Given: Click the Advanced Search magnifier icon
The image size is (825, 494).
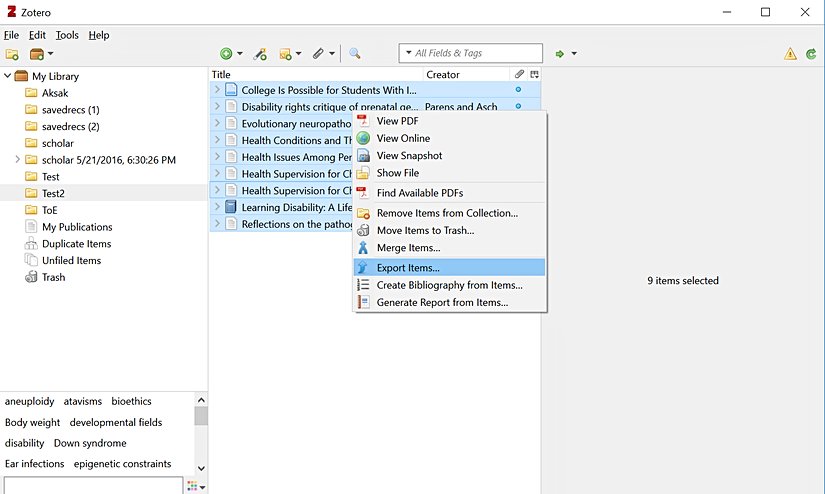Looking at the screenshot, I should point(354,54).
